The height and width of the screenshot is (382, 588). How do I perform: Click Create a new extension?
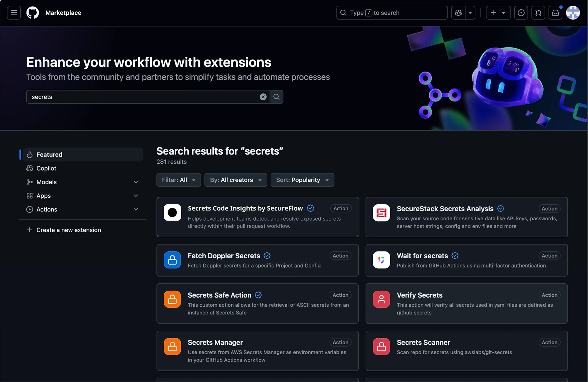pos(68,230)
